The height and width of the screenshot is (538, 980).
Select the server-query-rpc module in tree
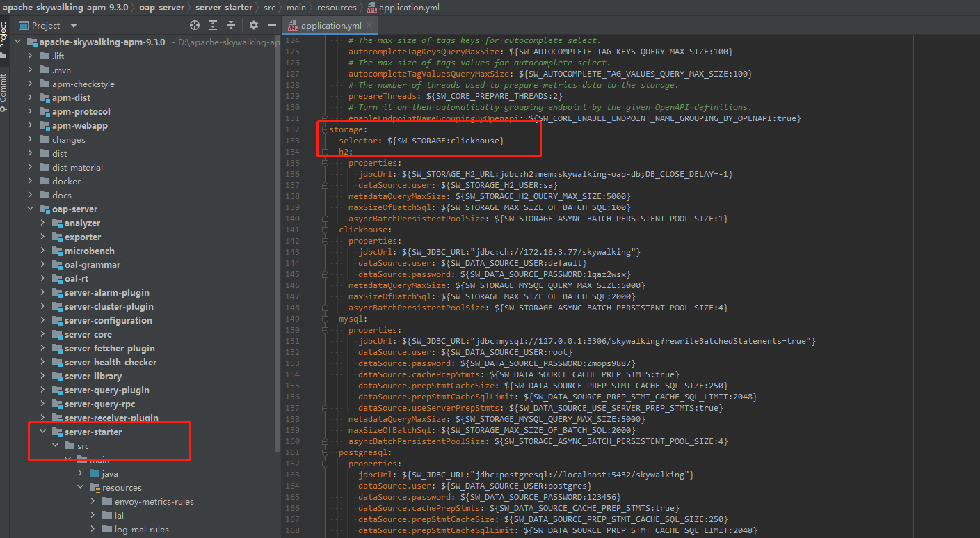pyautogui.click(x=100, y=404)
